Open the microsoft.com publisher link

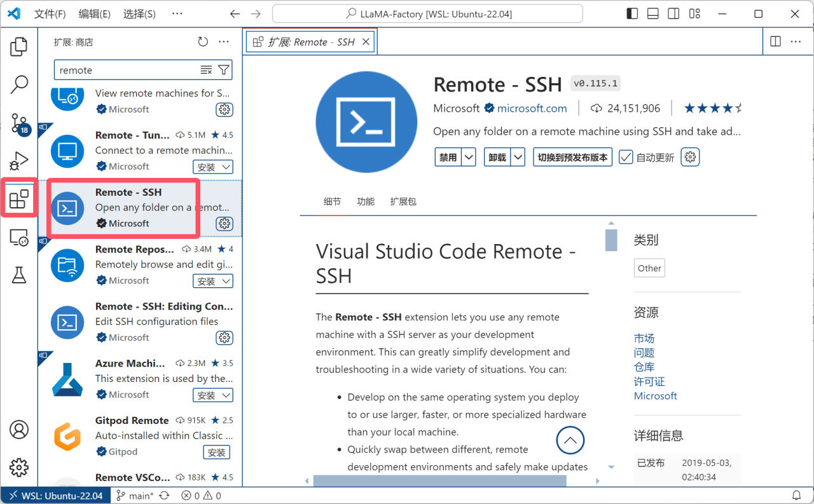[x=532, y=109]
